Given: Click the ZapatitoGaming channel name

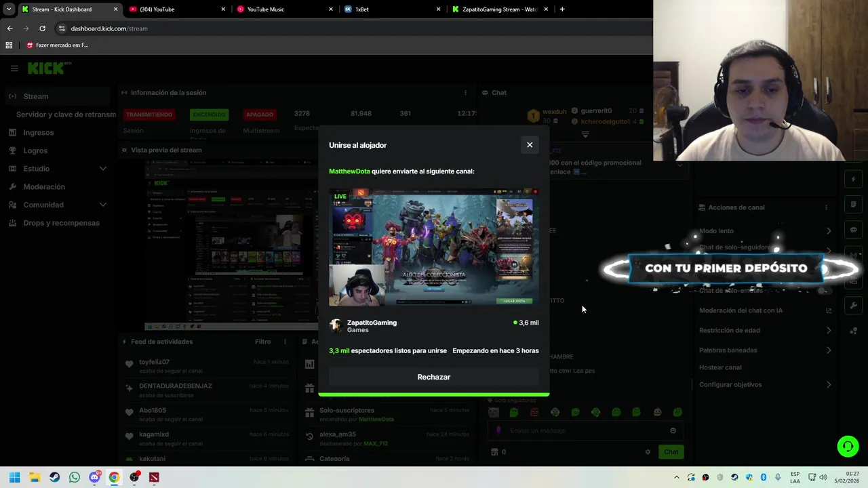Looking at the screenshot, I should click(x=372, y=323).
